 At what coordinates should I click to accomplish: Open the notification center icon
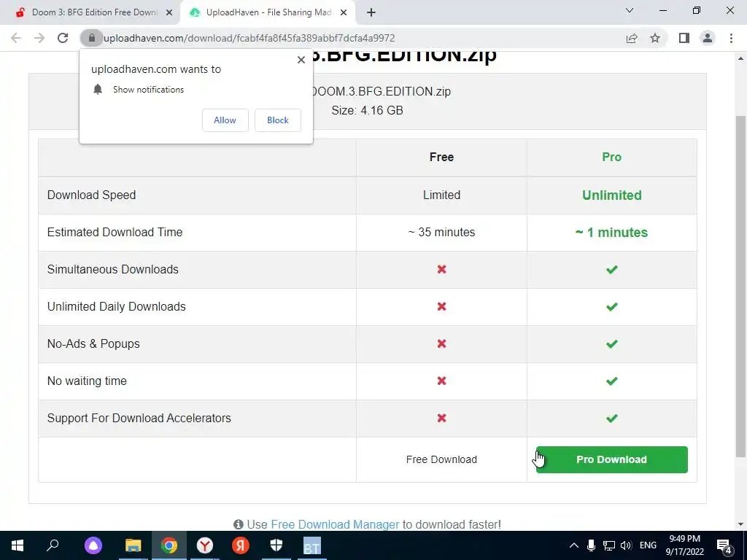tap(724, 546)
